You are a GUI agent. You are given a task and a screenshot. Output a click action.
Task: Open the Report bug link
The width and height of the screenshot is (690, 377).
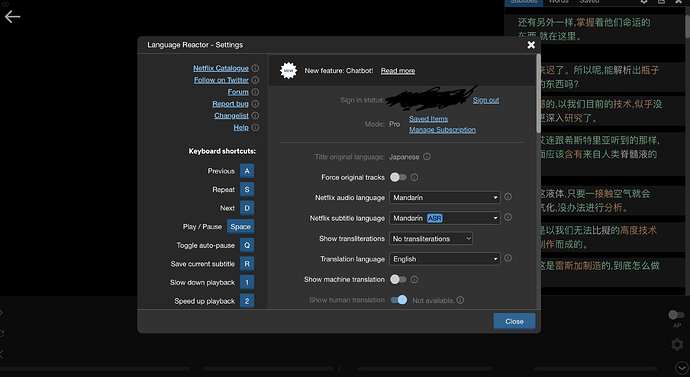231,104
